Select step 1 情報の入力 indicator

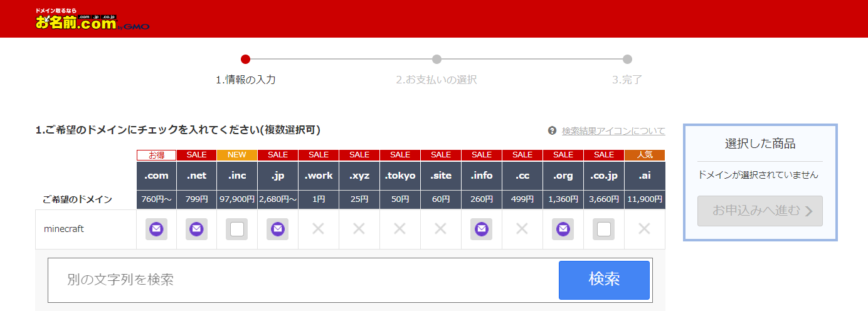(x=245, y=60)
